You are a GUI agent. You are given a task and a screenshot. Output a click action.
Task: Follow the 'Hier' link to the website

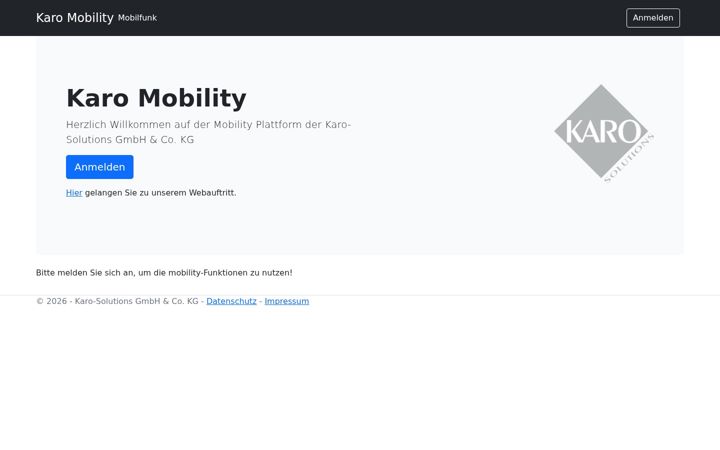[x=74, y=193]
